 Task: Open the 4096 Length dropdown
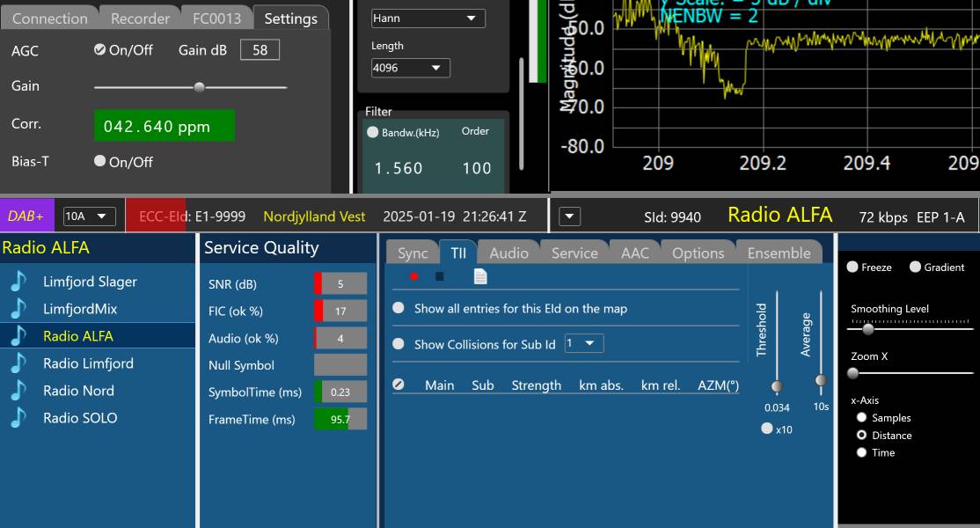point(410,68)
